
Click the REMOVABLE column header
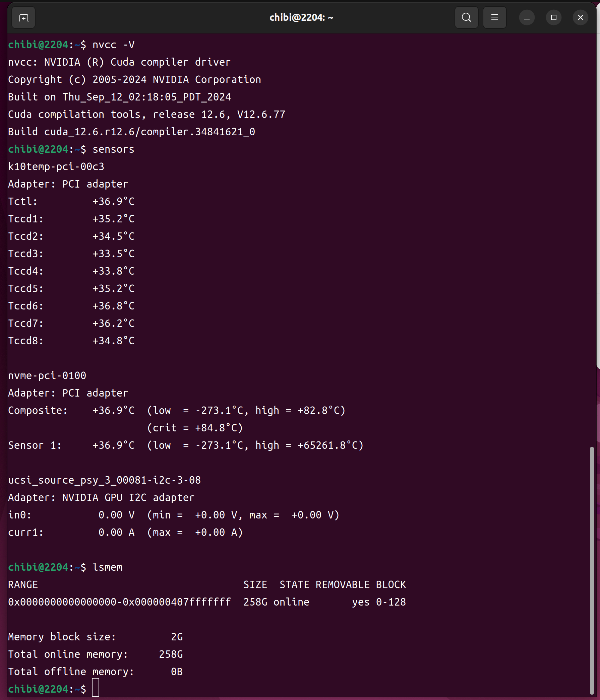coord(343,585)
